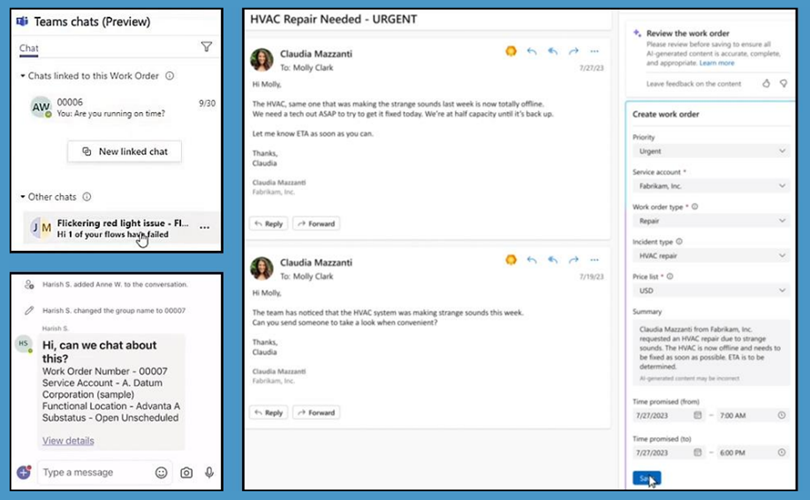This screenshot has height=500, width=810.
Task: Click reply-all icon on 7/27/23 email header
Action: tap(553, 51)
